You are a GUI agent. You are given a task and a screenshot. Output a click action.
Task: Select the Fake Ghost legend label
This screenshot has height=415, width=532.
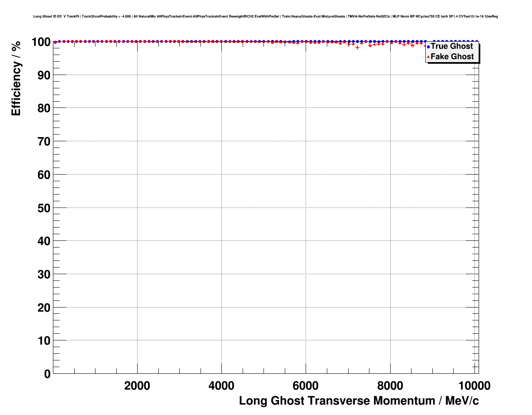tap(452, 57)
